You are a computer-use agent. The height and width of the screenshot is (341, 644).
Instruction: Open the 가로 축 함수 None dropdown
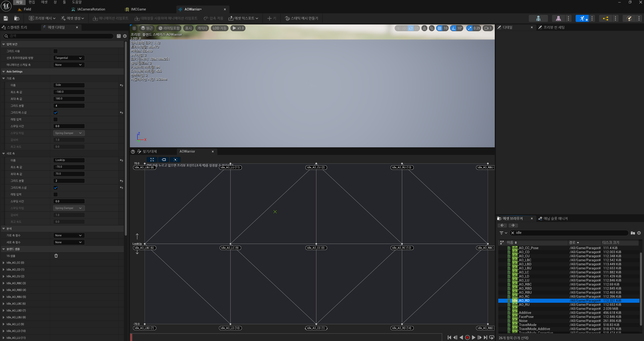point(69,235)
